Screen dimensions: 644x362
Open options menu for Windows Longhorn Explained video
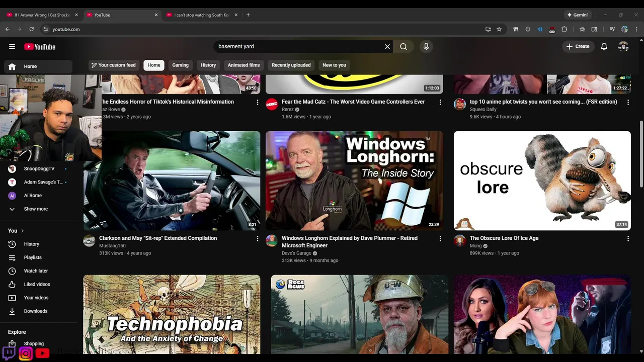[x=440, y=239]
